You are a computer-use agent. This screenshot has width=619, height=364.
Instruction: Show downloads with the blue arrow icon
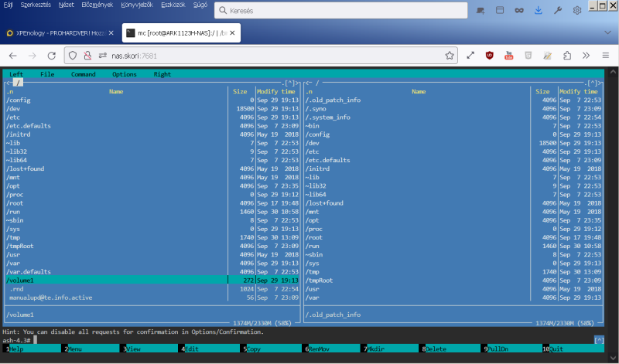click(x=538, y=11)
